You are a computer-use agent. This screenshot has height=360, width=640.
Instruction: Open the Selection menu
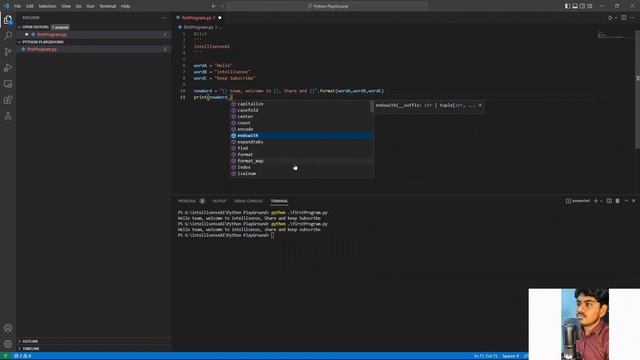click(x=47, y=6)
